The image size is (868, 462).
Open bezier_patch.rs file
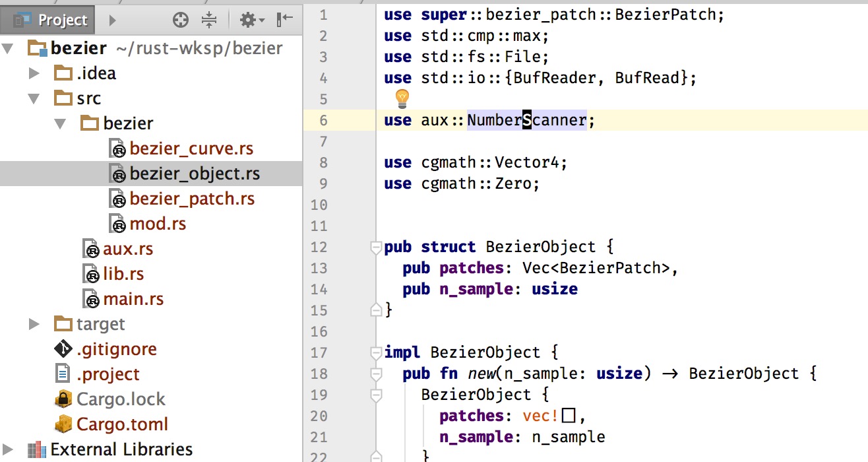click(x=192, y=199)
